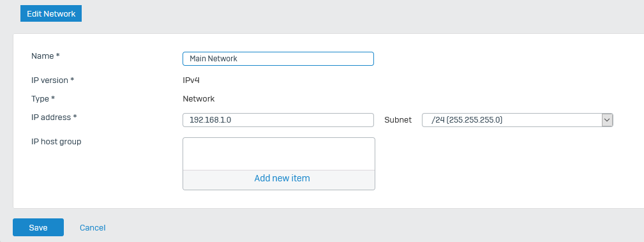Click the Subnet dropdown arrow button
This screenshot has height=242, width=644.
607,120
